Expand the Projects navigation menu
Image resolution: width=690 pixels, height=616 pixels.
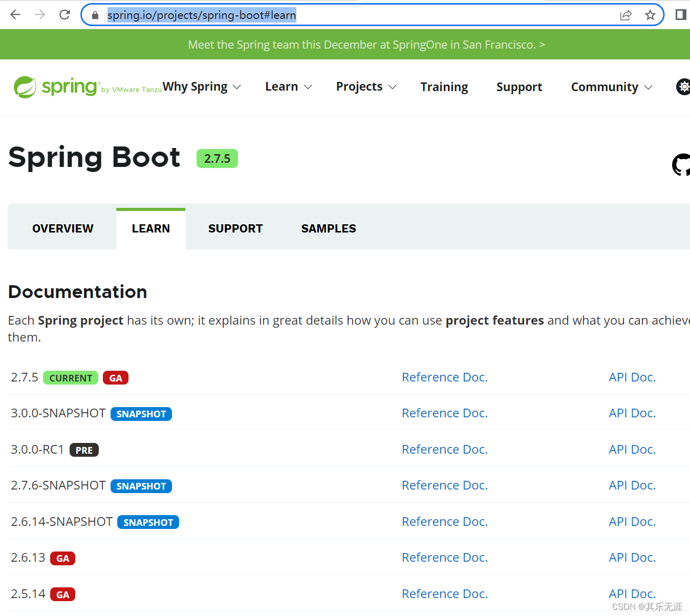pyautogui.click(x=366, y=87)
